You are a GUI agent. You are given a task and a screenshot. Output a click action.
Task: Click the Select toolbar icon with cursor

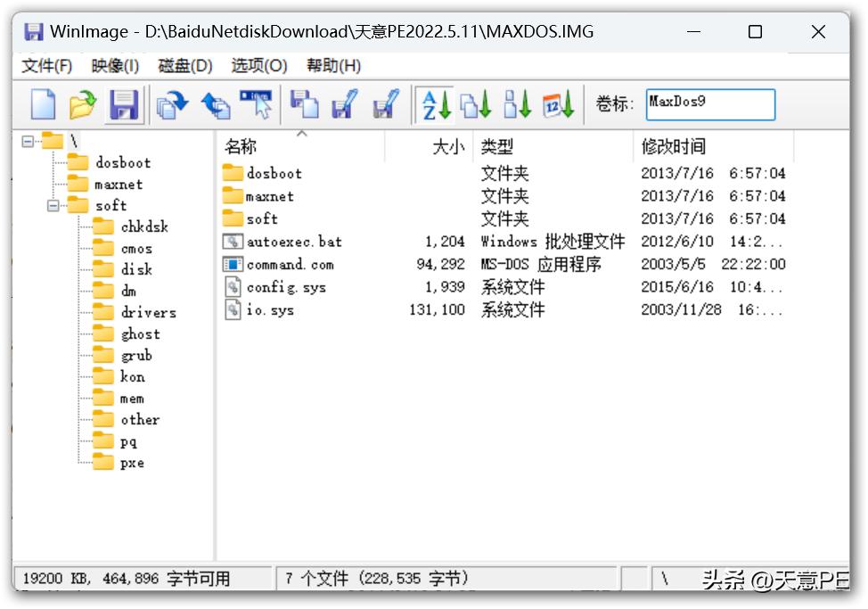pos(256,104)
